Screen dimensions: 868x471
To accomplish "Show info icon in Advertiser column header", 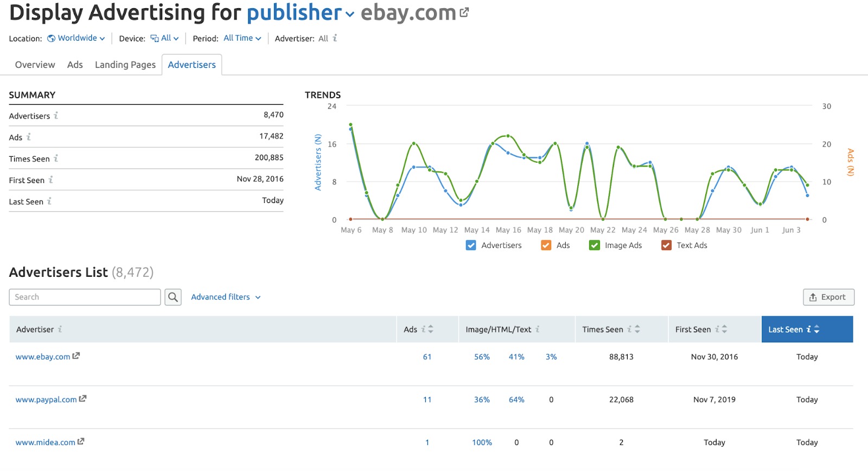I will (60, 329).
